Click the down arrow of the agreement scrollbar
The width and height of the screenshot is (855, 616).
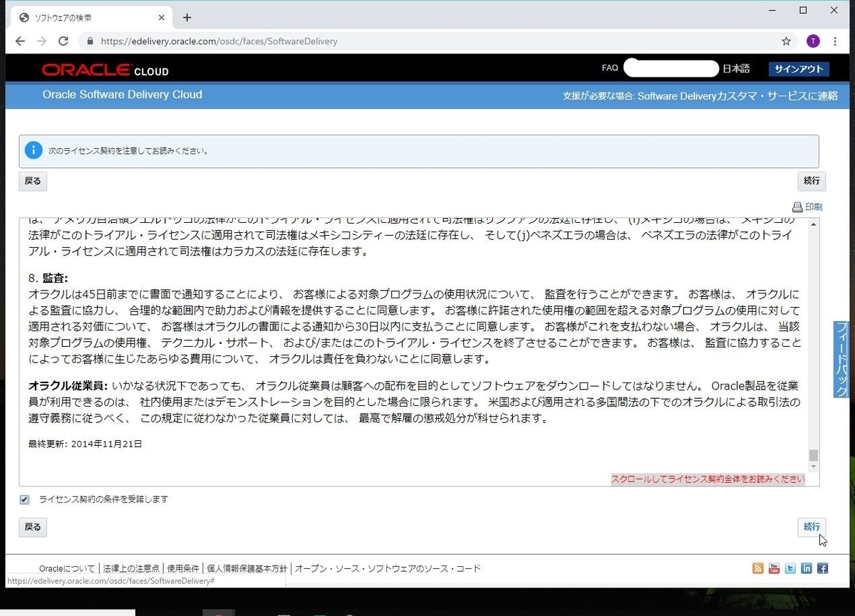click(x=812, y=465)
